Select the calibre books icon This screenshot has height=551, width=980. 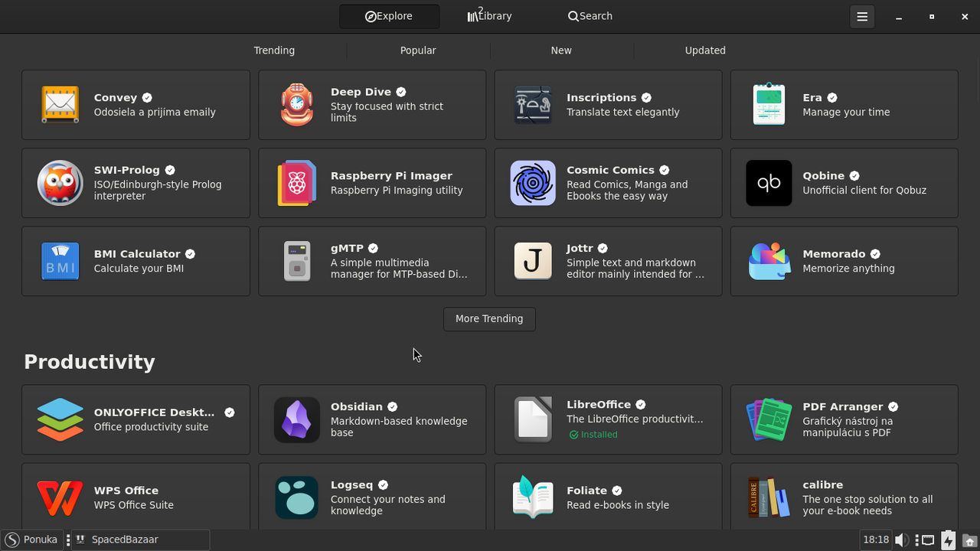(x=769, y=497)
